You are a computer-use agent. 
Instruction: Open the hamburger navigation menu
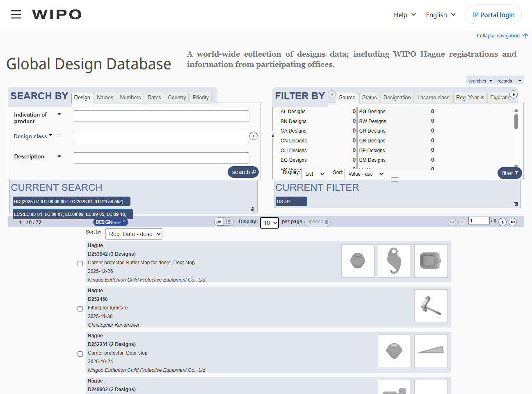coord(16,15)
